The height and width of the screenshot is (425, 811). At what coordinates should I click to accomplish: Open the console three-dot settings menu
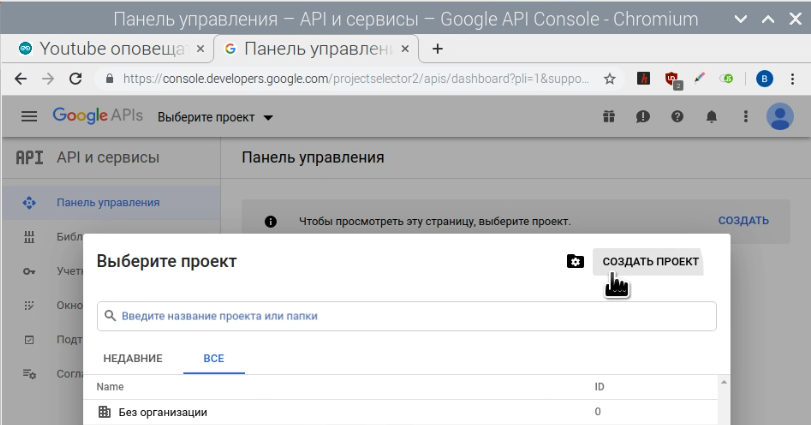(745, 117)
